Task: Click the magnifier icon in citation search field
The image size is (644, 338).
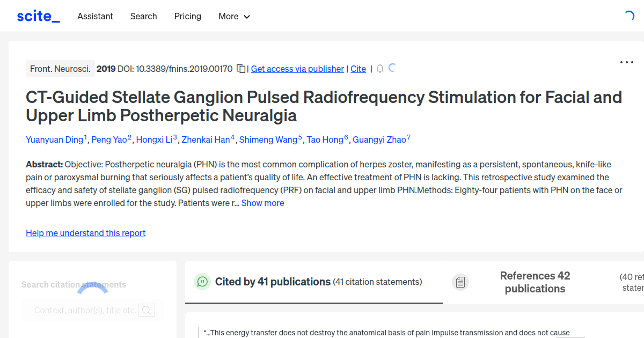Action: [x=147, y=310]
